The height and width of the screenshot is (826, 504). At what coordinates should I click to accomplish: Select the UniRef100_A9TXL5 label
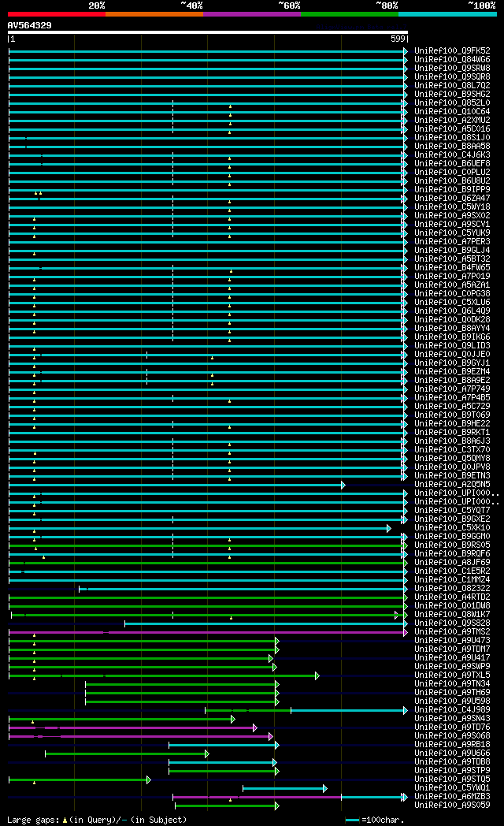[452, 675]
